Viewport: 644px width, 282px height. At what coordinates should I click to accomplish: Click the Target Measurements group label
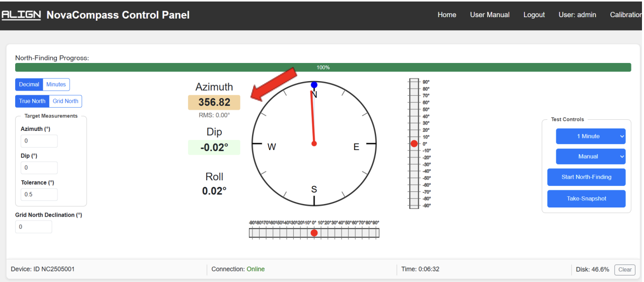point(51,116)
